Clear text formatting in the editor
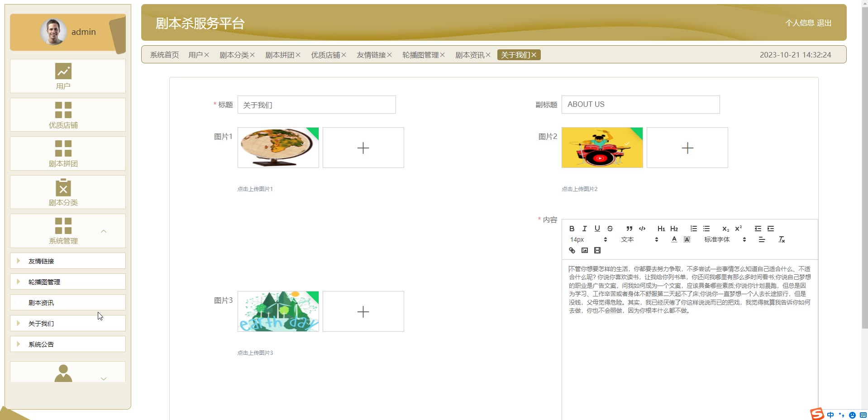 [782, 239]
